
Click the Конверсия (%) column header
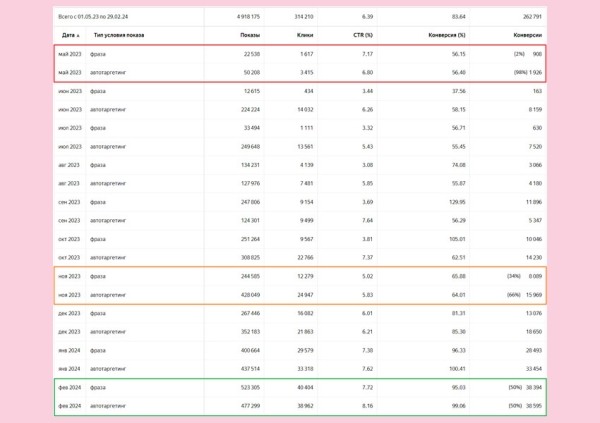[x=447, y=35]
